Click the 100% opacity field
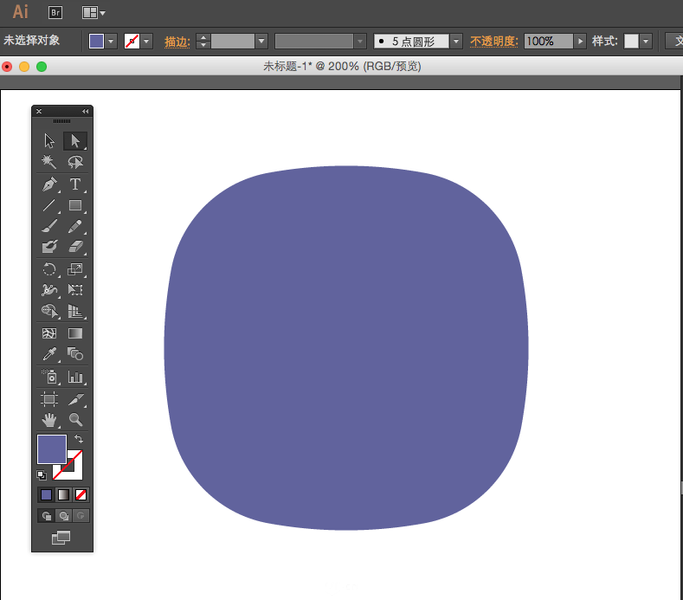This screenshot has height=600, width=683. tap(548, 41)
